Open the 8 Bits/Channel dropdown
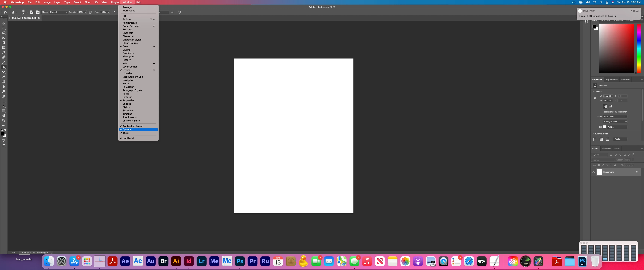Screen dimensions: 644x270 pos(615,122)
